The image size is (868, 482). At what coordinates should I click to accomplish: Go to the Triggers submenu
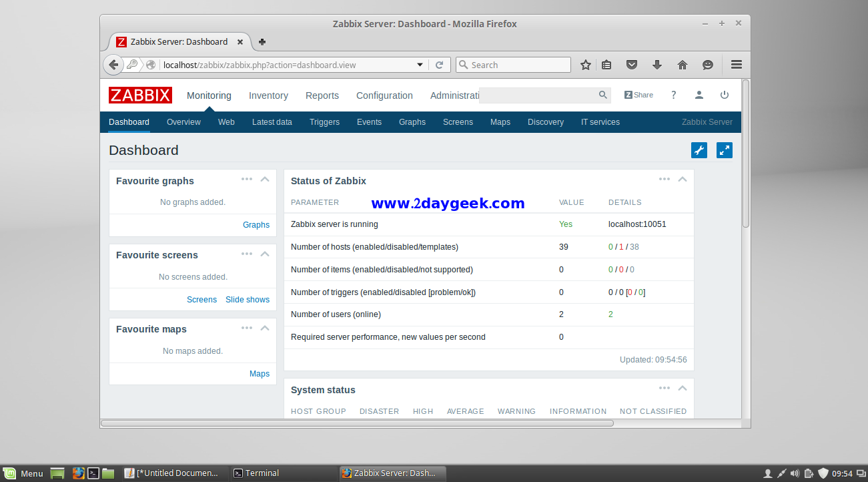point(324,122)
